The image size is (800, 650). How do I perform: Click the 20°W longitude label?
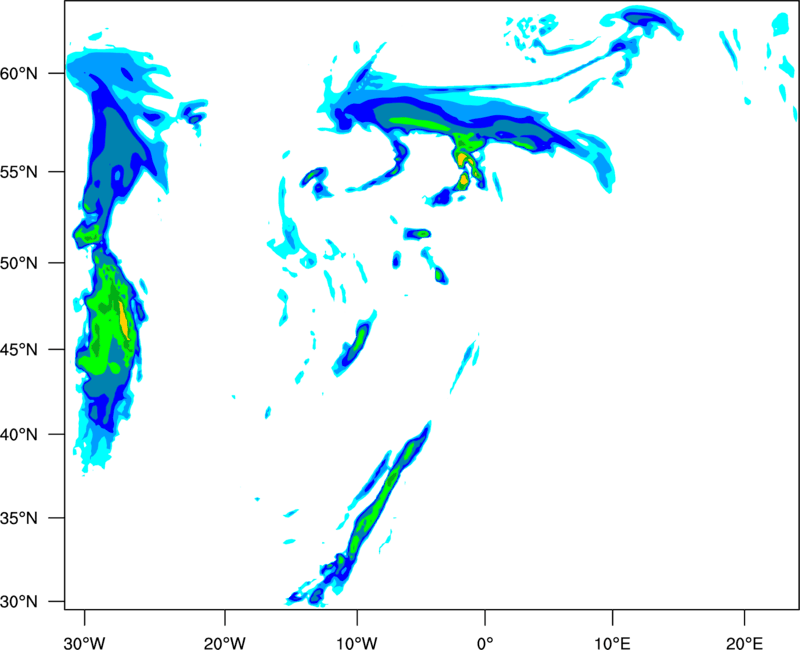click(x=224, y=643)
